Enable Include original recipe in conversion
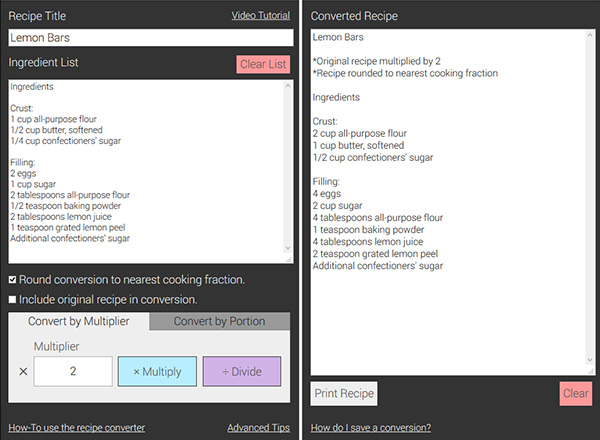The height and width of the screenshot is (440, 600). (x=13, y=299)
